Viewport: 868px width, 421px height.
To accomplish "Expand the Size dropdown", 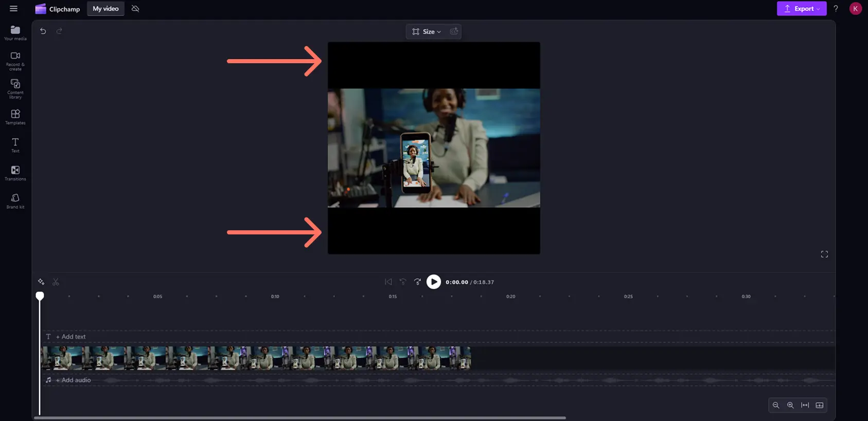I will coord(427,31).
